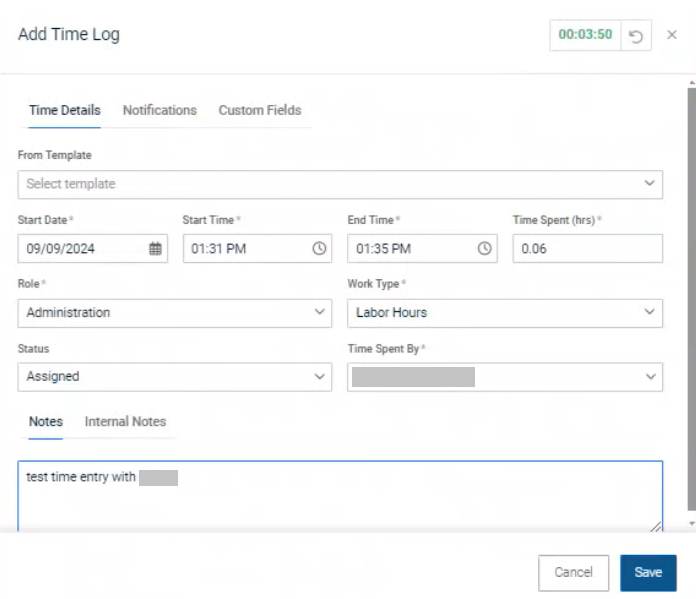Close the Add Time Log dialog
This screenshot has height=599, width=696.
[x=672, y=36]
